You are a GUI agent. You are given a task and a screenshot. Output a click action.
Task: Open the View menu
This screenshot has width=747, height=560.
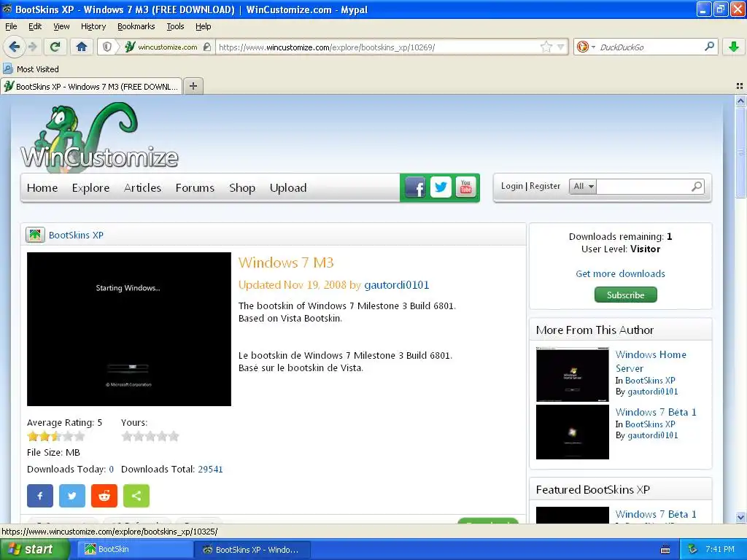[61, 26]
